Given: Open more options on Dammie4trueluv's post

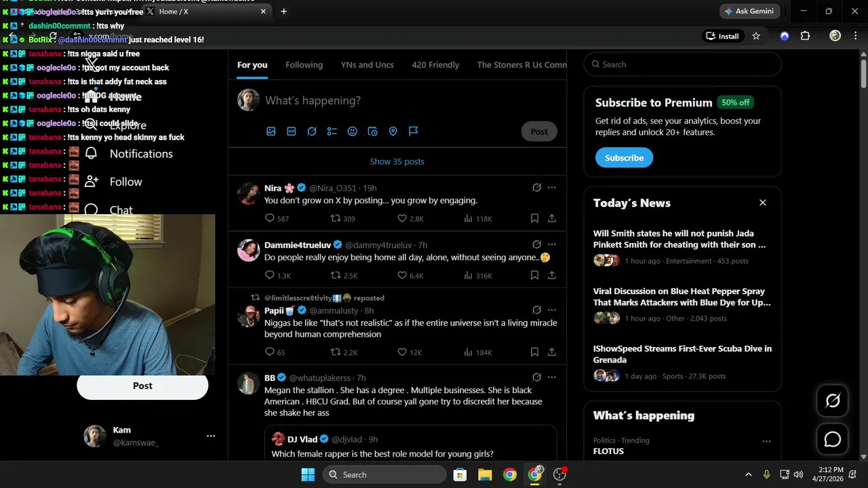Looking at the screenshot, I should (552, 245).
